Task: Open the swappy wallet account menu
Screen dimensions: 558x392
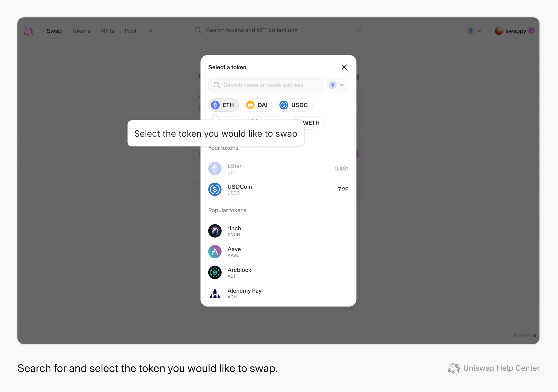Action: click(514, 31)
